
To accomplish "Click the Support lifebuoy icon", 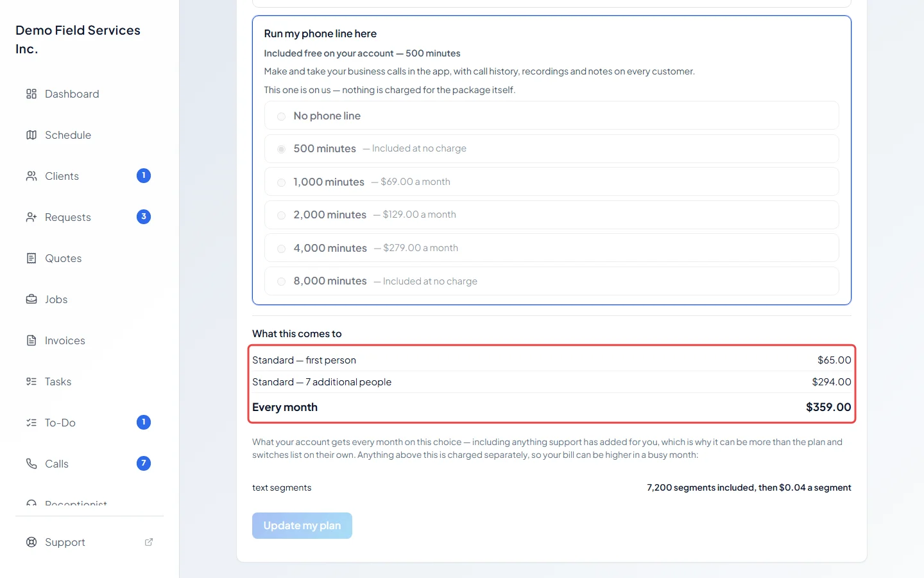I will click(x=31, y=542).
